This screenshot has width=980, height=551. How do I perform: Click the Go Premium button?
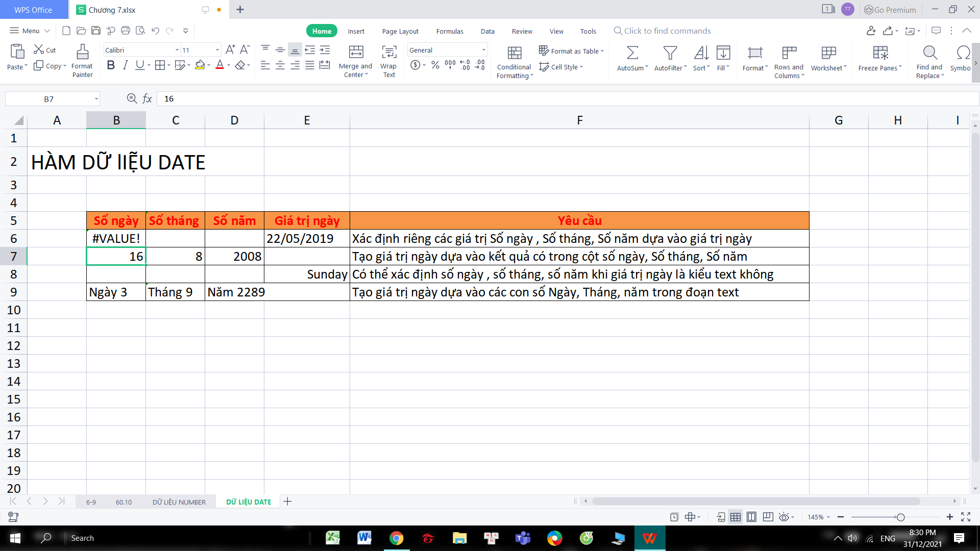click(x=890, y=10)
